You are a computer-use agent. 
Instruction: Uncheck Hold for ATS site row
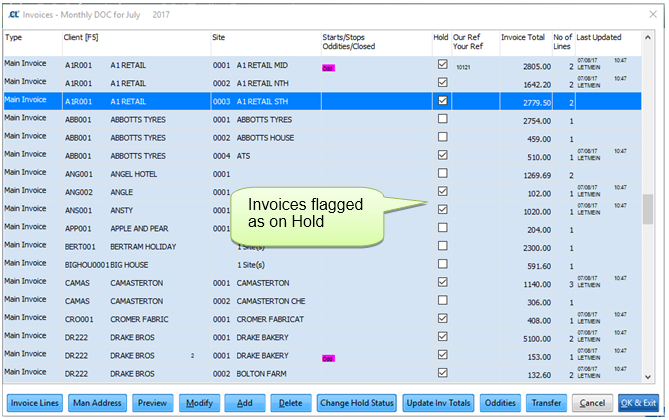click(442, 155)
